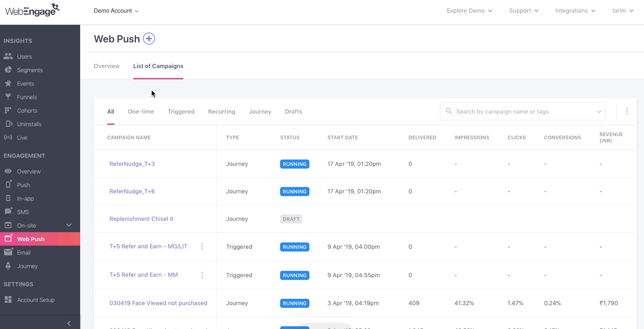
Task: Open tarini user account dropdown
Action: [x=623, y=11]
